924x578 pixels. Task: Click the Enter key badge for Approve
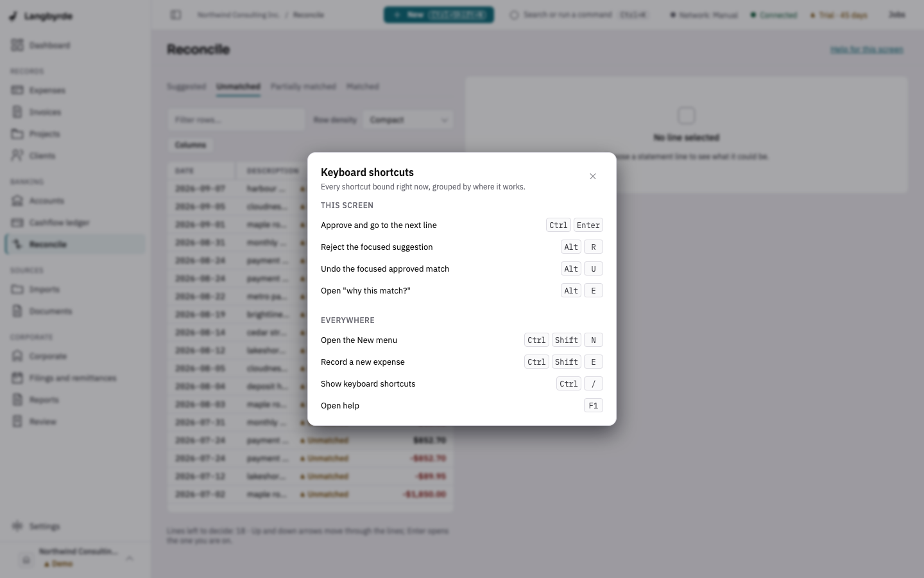pos(588,225)
